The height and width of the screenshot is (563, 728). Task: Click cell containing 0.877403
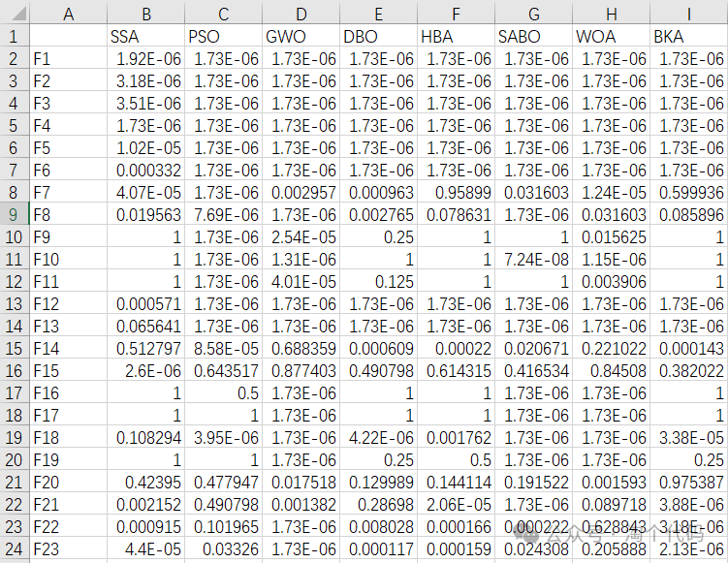coord(301,370)
